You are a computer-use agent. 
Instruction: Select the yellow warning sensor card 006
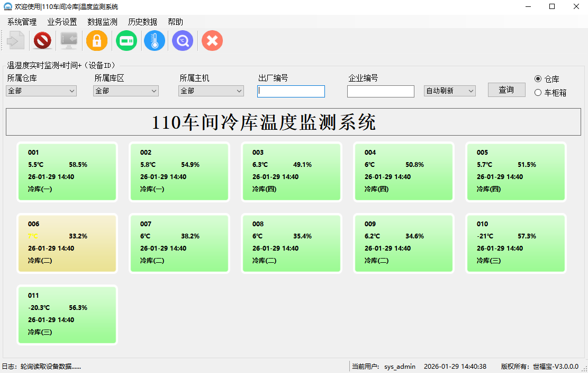[x=67, y=243]
